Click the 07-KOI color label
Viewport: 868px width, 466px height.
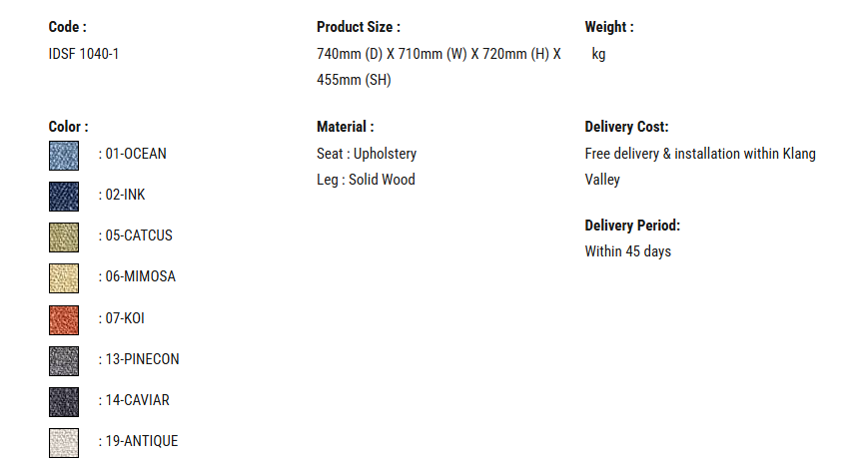click(x=125, y=318)
